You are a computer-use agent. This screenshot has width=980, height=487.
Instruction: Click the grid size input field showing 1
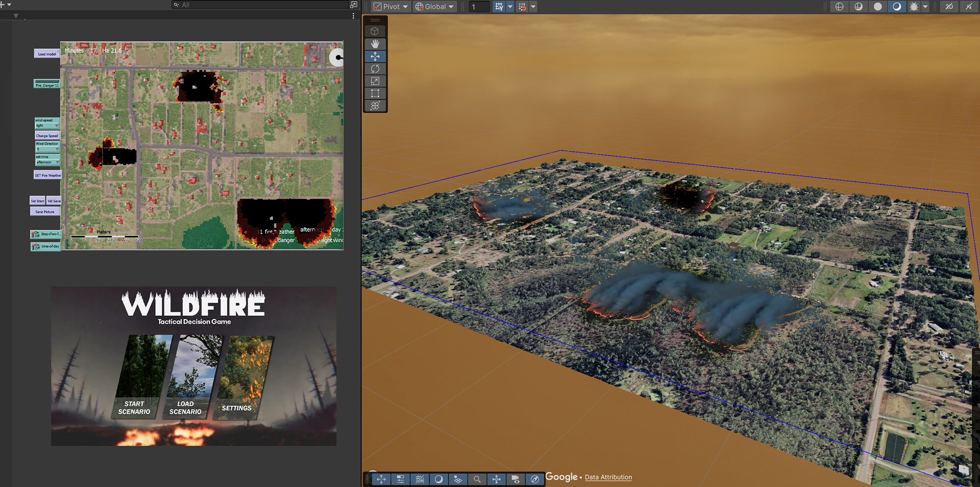click(479, 7)
